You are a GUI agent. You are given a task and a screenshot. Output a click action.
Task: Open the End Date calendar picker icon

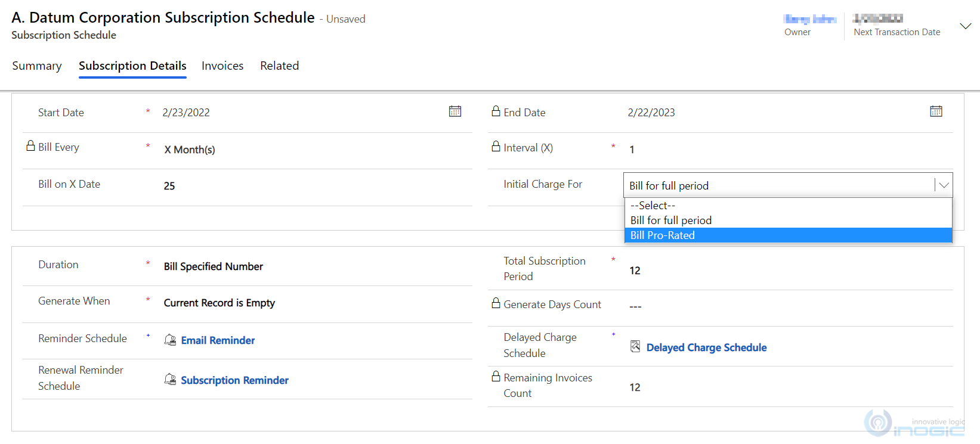pos(936,111)
